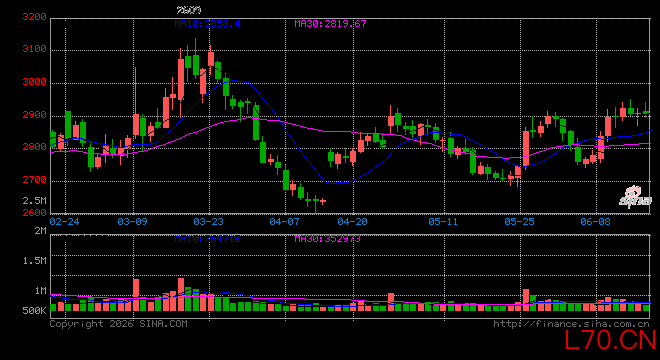Select the 2900 price axis label
Viewport: 660px width, 360px height.
coord(35,115)
